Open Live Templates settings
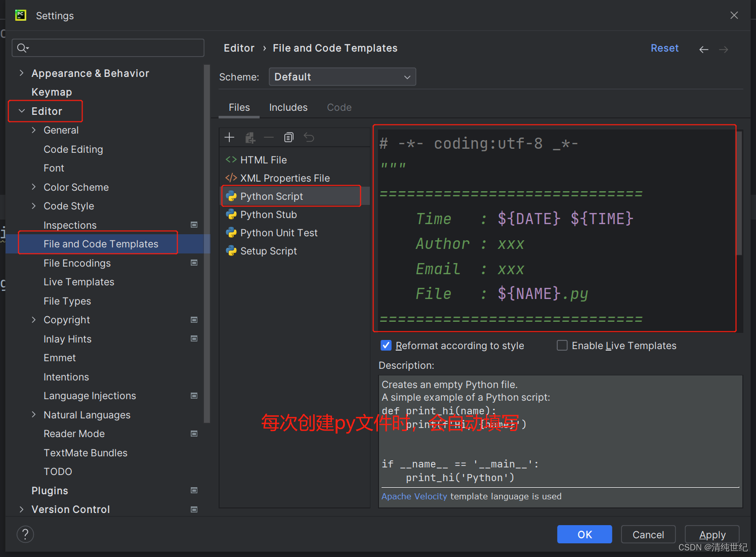This screenshot has height=557, width=756. click(x=79, y=282)
